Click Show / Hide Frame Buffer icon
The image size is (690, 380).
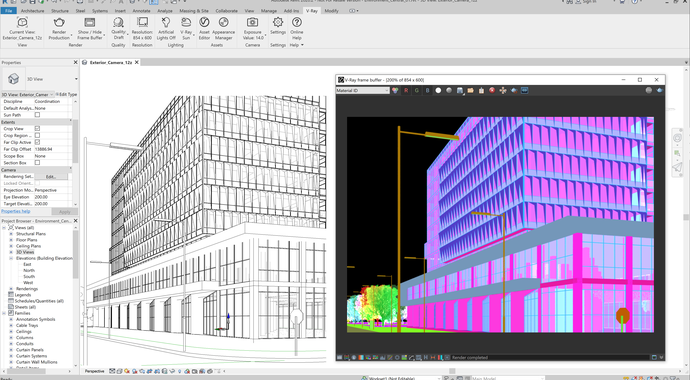[90, 22]
